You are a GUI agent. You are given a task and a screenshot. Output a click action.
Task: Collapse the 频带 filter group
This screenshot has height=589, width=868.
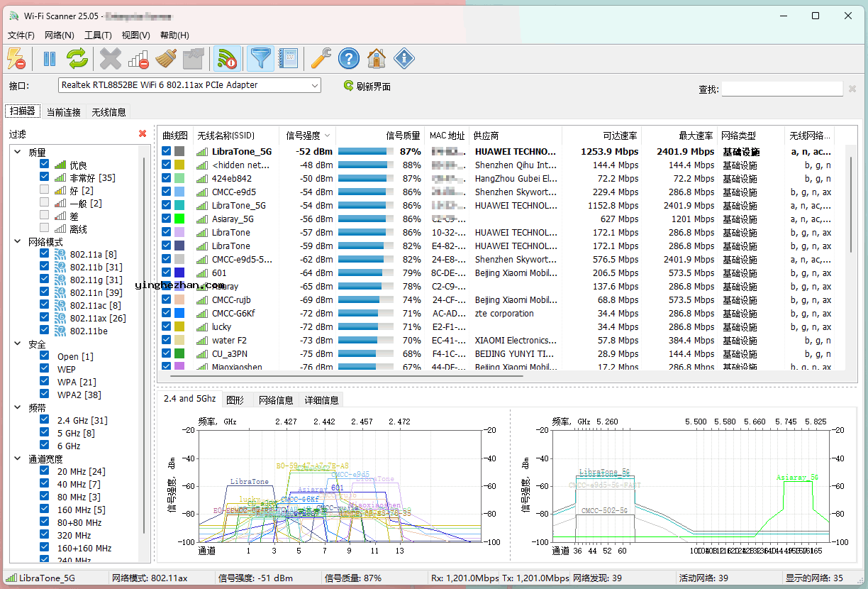tap(18, 407)
